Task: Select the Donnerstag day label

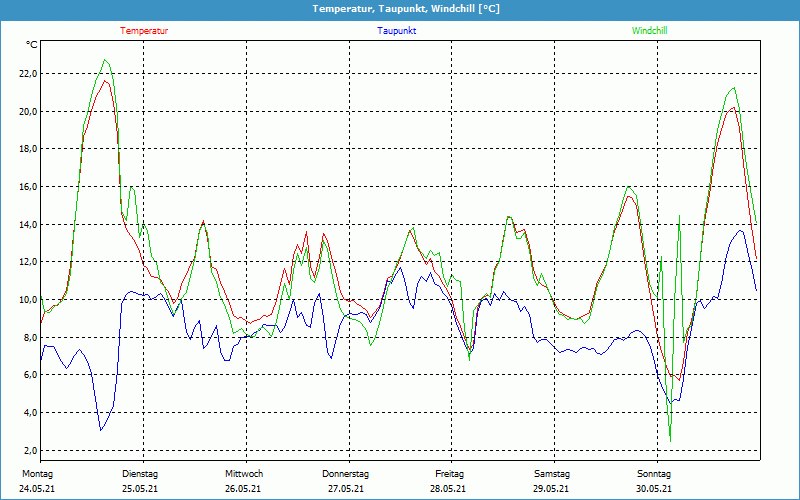Action: click(346, 474)
